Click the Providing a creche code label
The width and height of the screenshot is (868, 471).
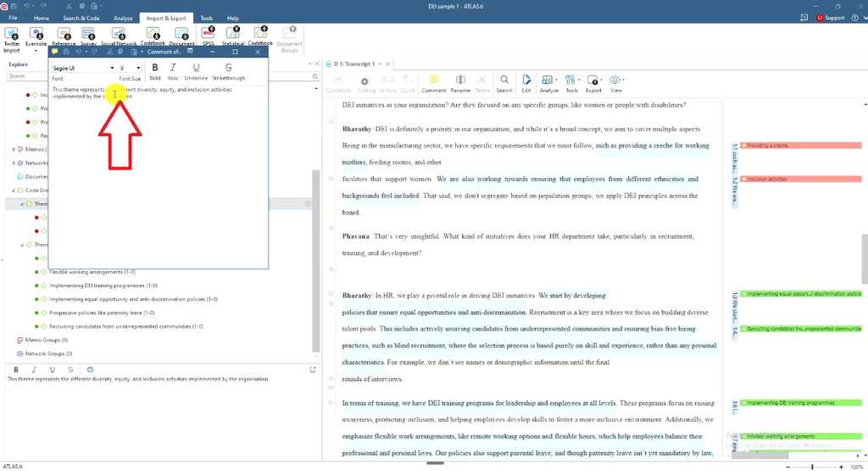(800, 146)
